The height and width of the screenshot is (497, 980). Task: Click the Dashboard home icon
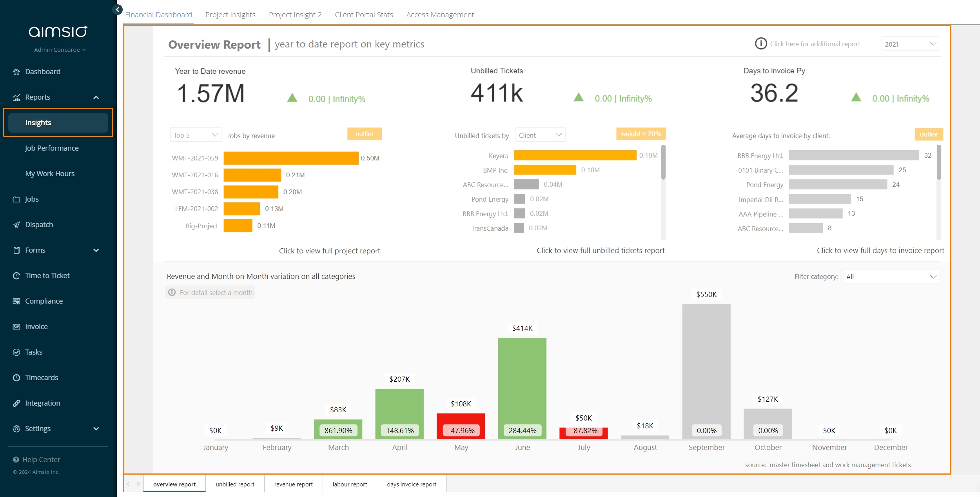(x=16, y=72)
